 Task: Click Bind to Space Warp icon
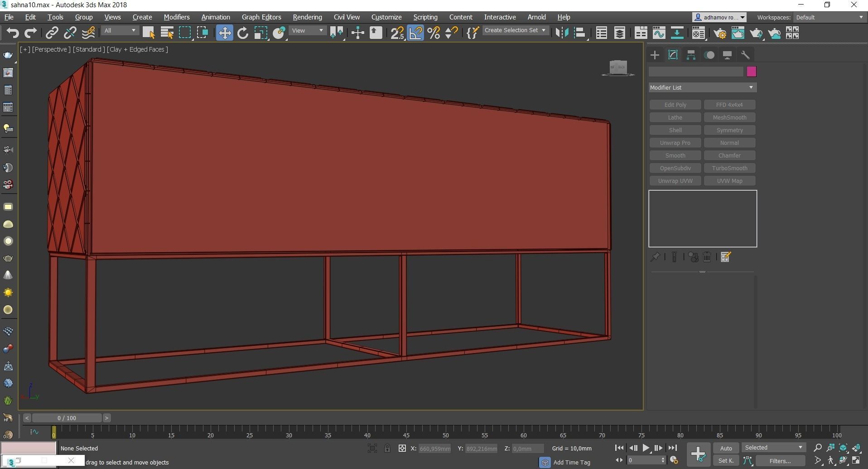(88, 33)
